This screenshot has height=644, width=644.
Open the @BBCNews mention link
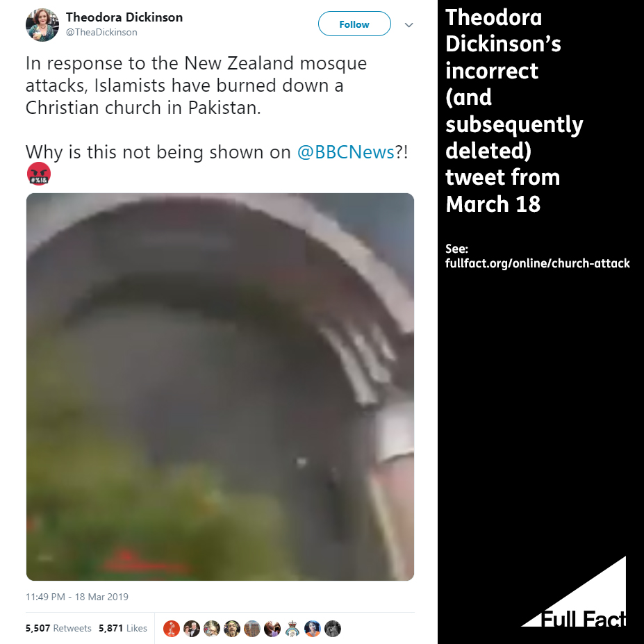tap(345, 152)
